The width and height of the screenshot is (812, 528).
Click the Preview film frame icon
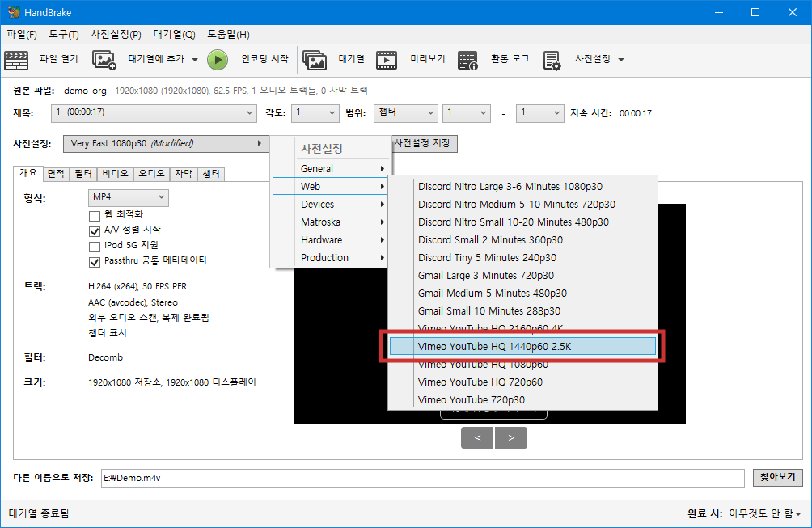coord(387,60)
